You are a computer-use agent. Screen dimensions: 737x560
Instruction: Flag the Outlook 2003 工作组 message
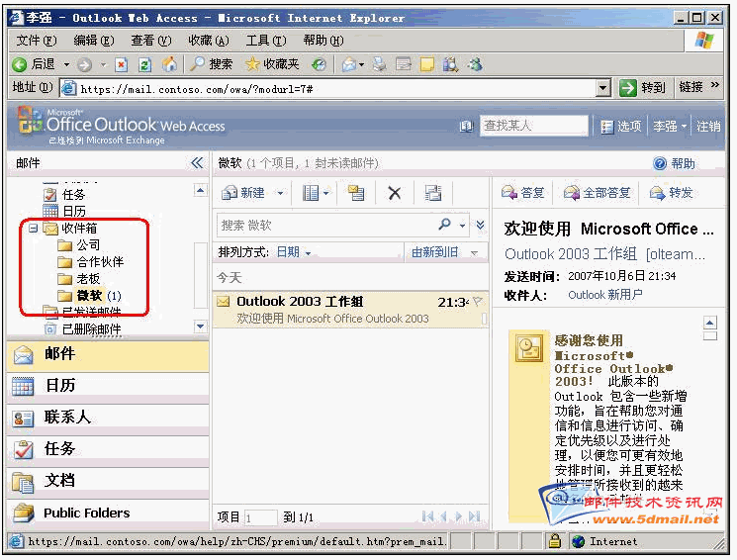click(x=477, y=301)
